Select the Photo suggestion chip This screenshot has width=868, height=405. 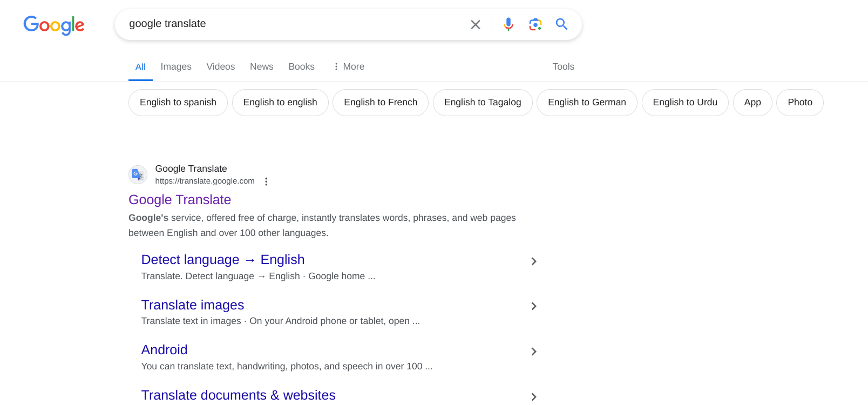pos(800,103)
